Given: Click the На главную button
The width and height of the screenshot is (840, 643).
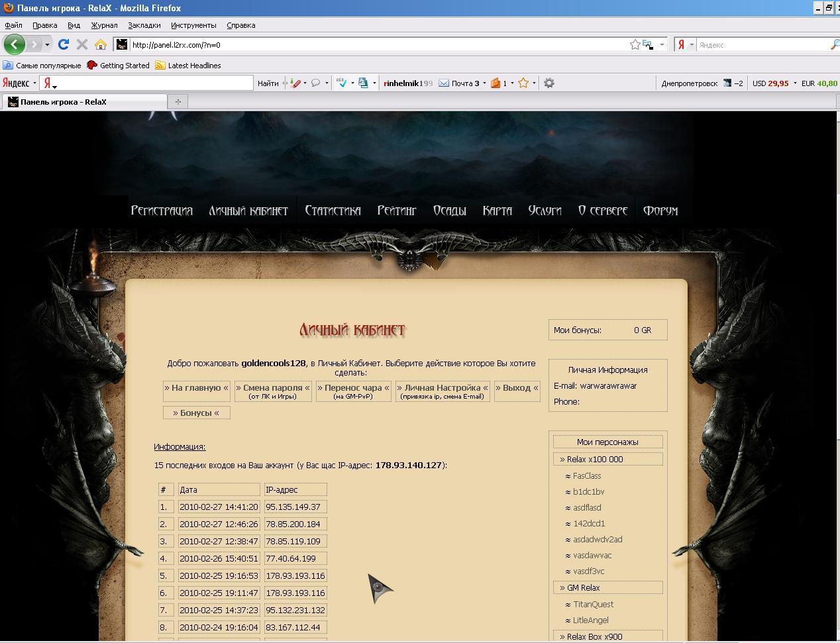Looking at the screenshot, I should tap(196, 391).
